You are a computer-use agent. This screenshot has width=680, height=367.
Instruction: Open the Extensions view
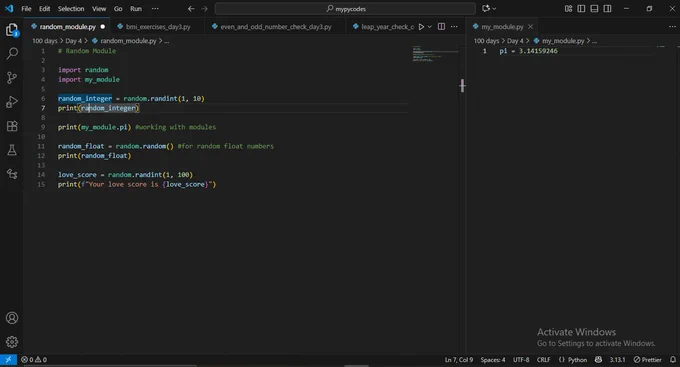click(12, 126)
